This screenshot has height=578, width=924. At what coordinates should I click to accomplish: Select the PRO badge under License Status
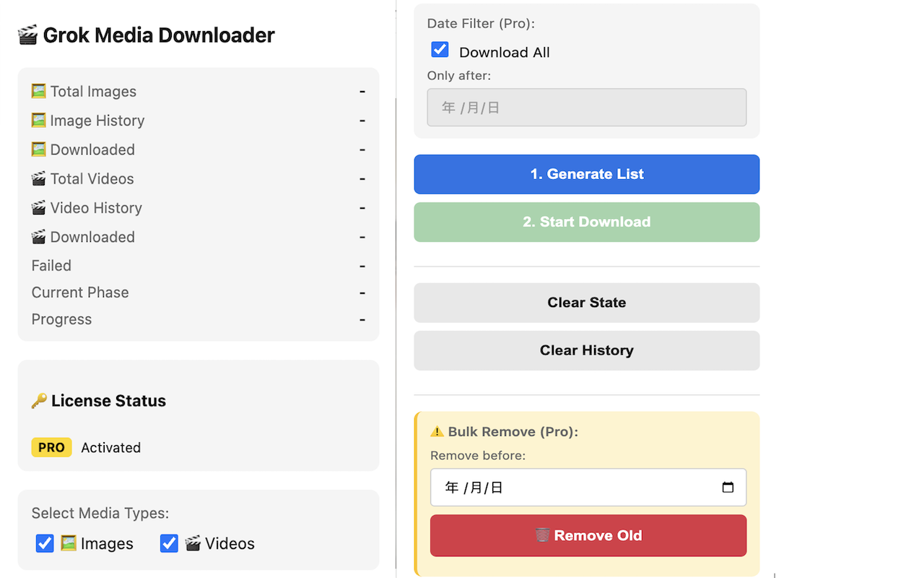tap(51, 447)
